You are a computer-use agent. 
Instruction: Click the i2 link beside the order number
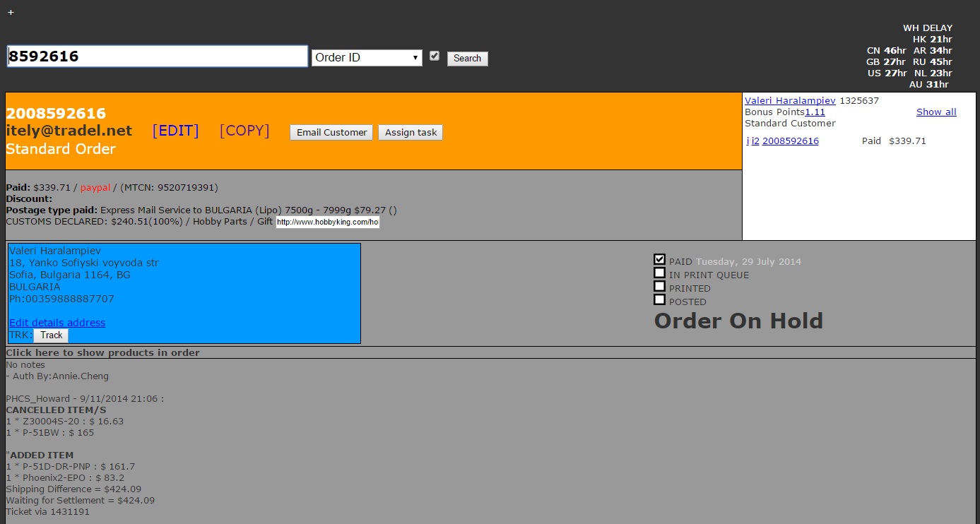(x=755, y=141)
